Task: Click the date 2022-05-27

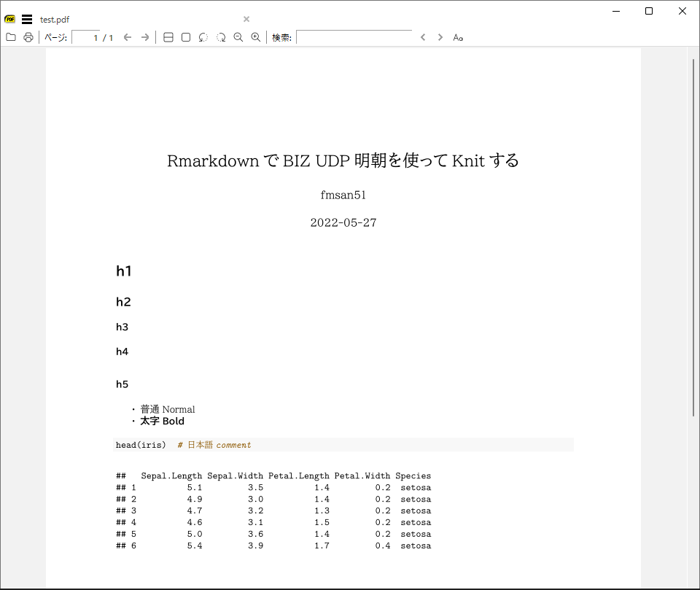Action: [x=343, y=222]
